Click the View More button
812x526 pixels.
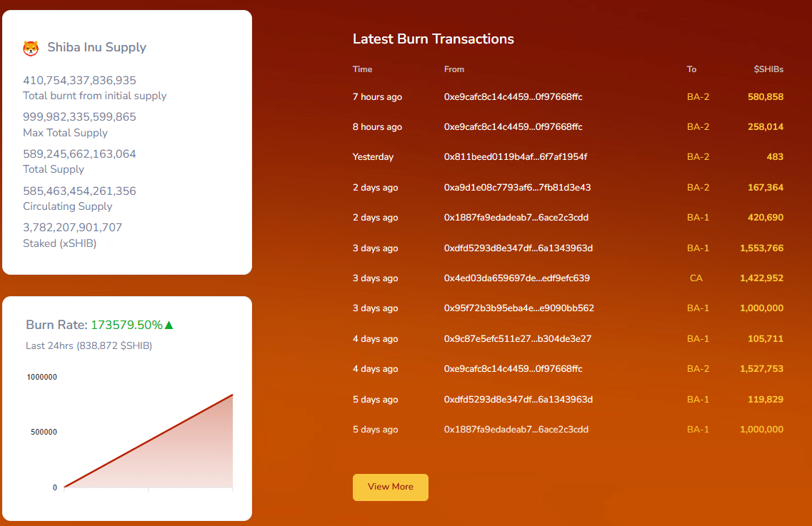[390, 487]
